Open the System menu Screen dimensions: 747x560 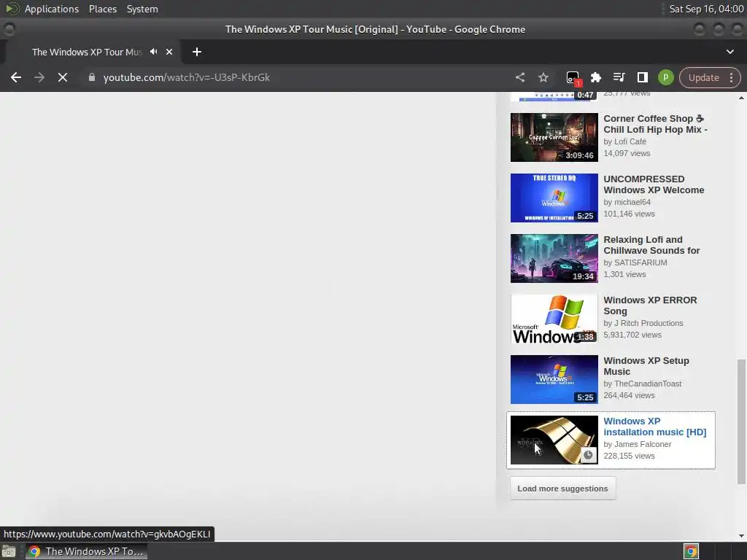pyautogui.click(x=142, y=9)
